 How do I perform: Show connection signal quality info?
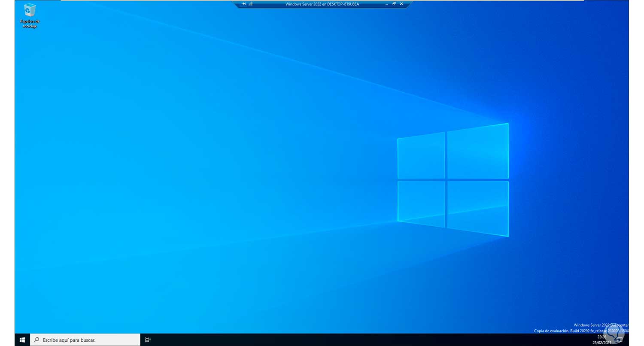click(x=250, y=4)
